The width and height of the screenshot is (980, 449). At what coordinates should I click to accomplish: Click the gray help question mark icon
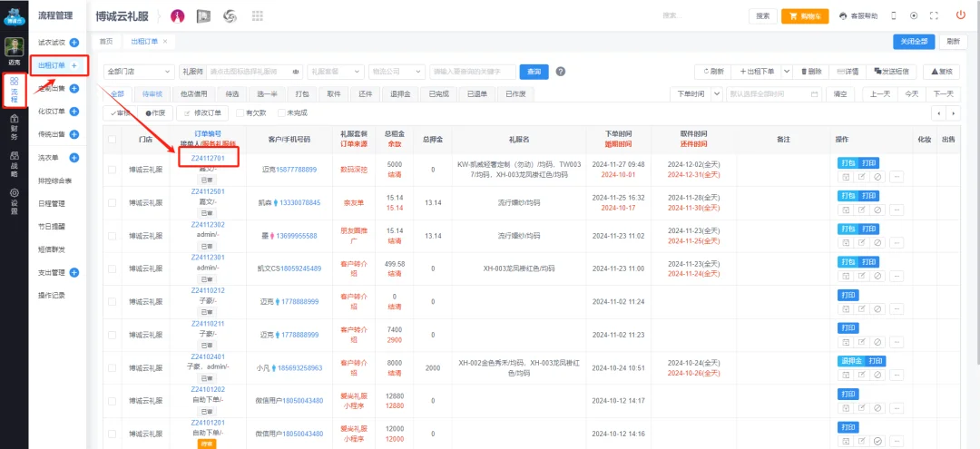pyautogui.click(x=561, y=72)
